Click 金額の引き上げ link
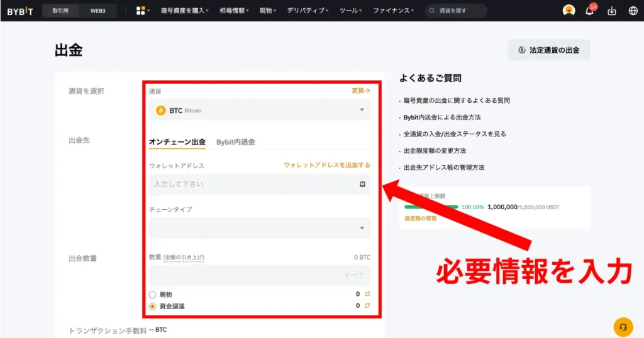This screenshot has width=644, height=338. (x=184, y=257)
